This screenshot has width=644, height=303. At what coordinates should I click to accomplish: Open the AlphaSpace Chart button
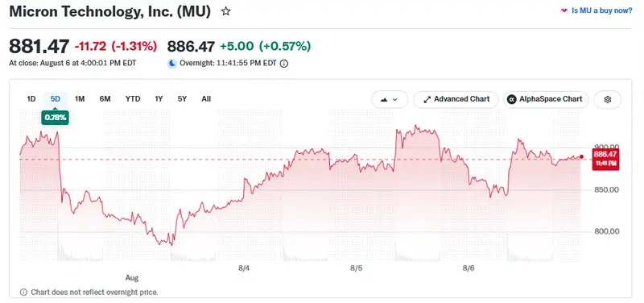coord(546,99)
